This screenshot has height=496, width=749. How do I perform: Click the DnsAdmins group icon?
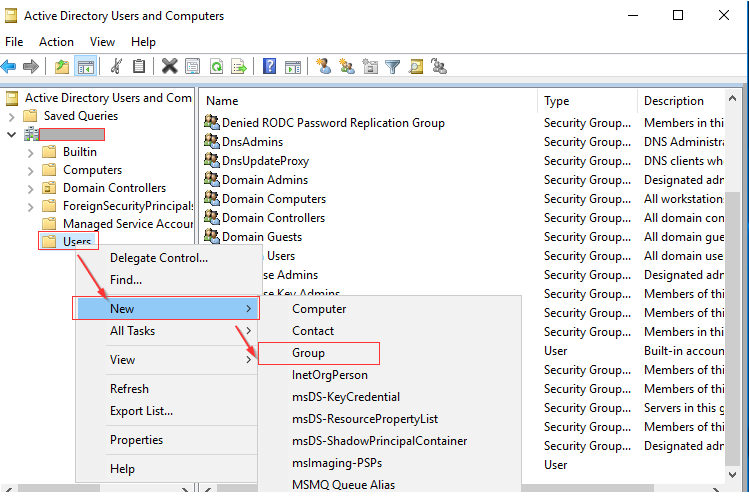212,141
